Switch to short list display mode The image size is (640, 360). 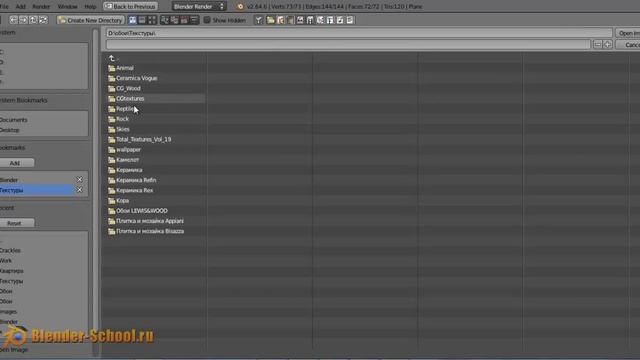(132, 20)
